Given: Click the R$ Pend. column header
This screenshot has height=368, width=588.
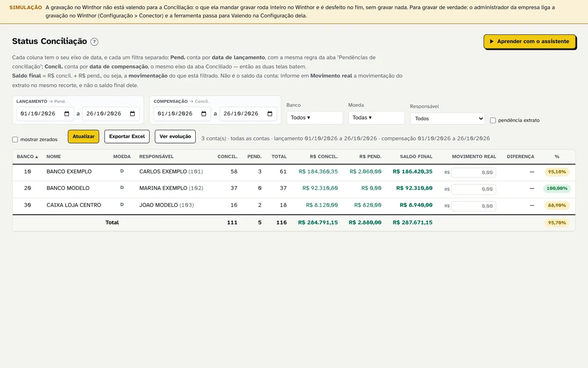Looking at the screenshot, I should (370, 156).
